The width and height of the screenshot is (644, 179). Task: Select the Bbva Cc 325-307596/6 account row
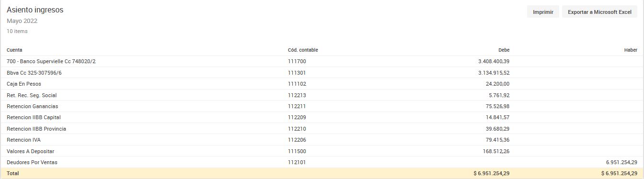[x=322, y=73]
